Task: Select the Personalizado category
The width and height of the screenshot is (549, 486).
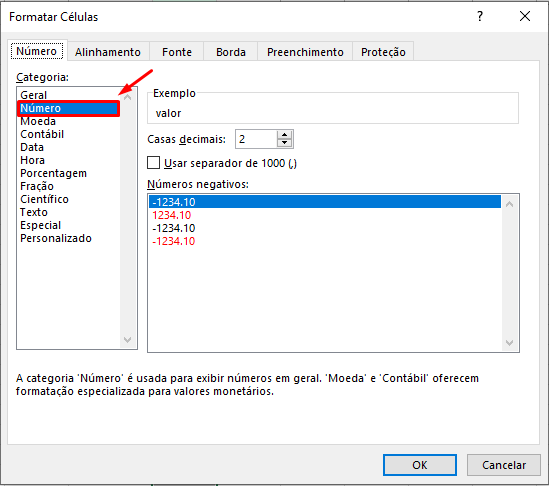Action: 56,238
